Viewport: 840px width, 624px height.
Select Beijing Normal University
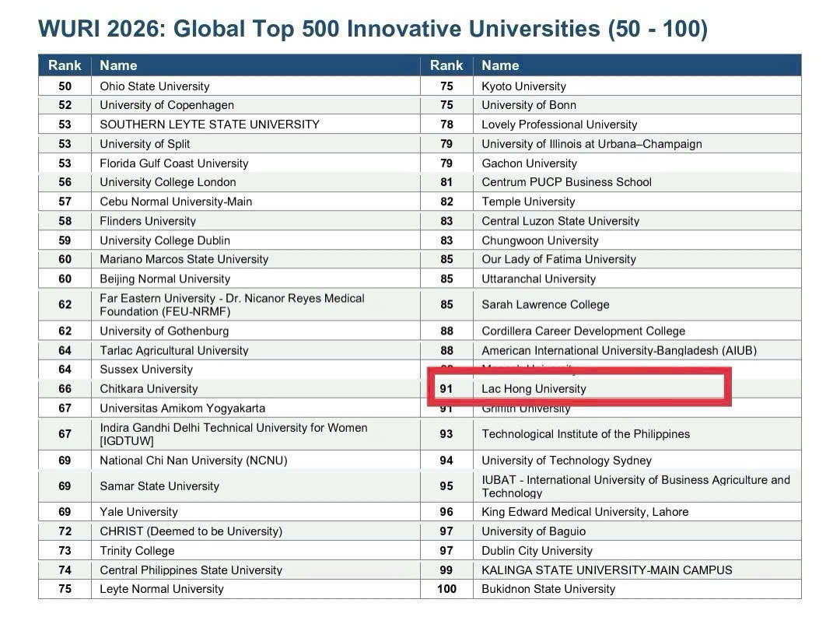click(x=165, y=279)
